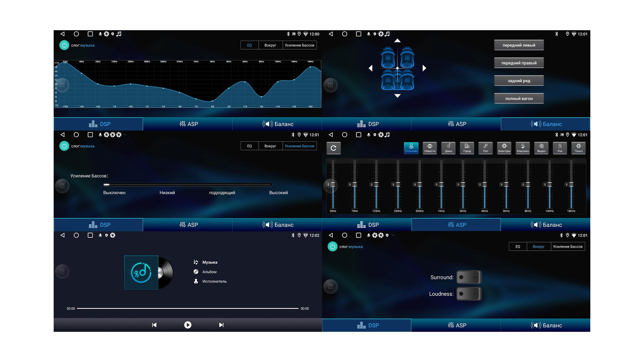Apply the Рок equalizer preset
This screenshot has height=362, width=644.
(560, 148)
